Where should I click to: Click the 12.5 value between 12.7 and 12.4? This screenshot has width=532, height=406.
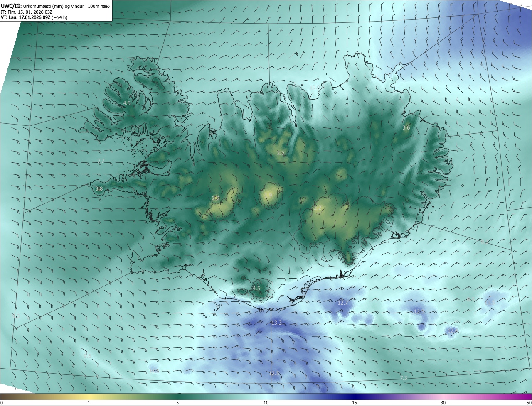419,311
